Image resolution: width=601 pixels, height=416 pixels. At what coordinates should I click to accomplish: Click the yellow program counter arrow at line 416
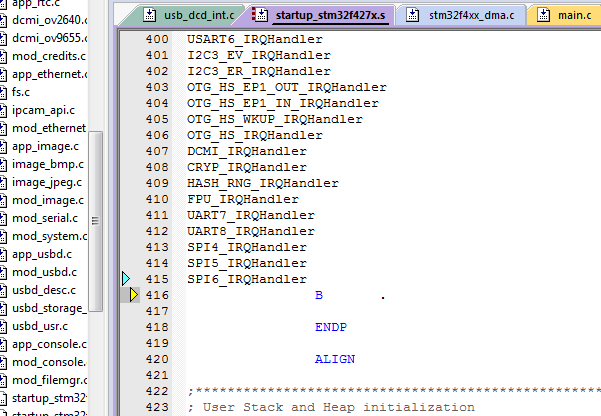click(x=134, y=295)
